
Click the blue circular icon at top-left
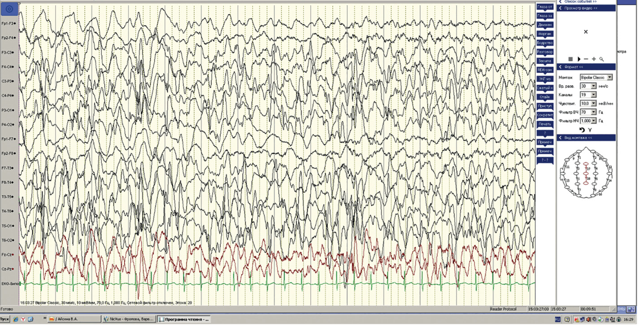[x=9, y=9]
